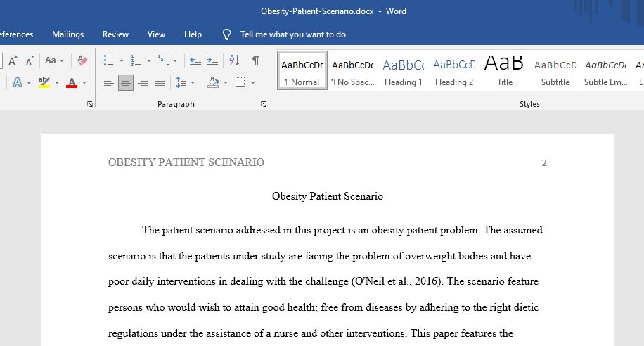
Task: Open the Mailings tab
Action: pos(67,34)
